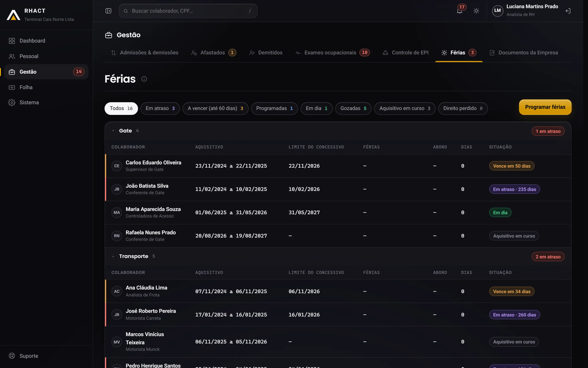
Task: Open Suporte in sidebar
Action: coord(46,356)
